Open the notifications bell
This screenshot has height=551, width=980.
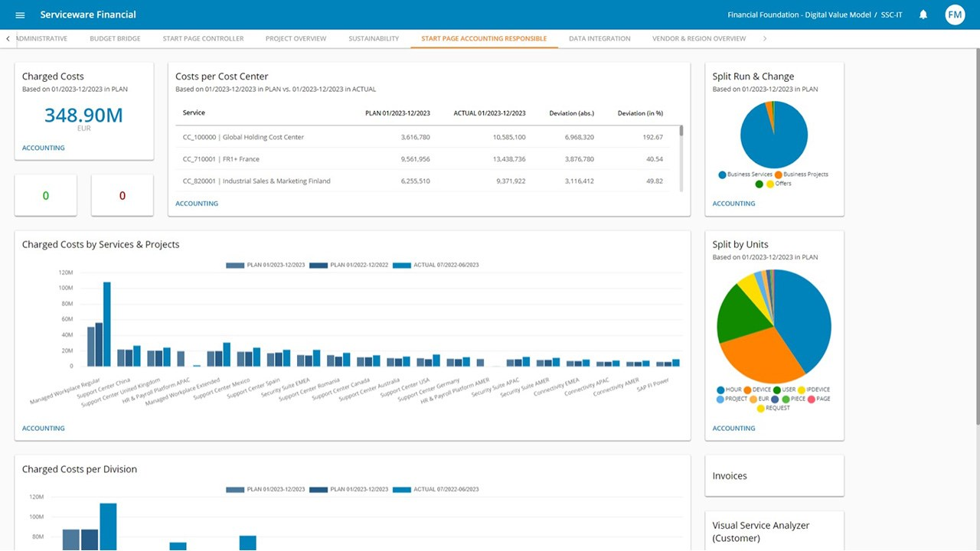923,15
